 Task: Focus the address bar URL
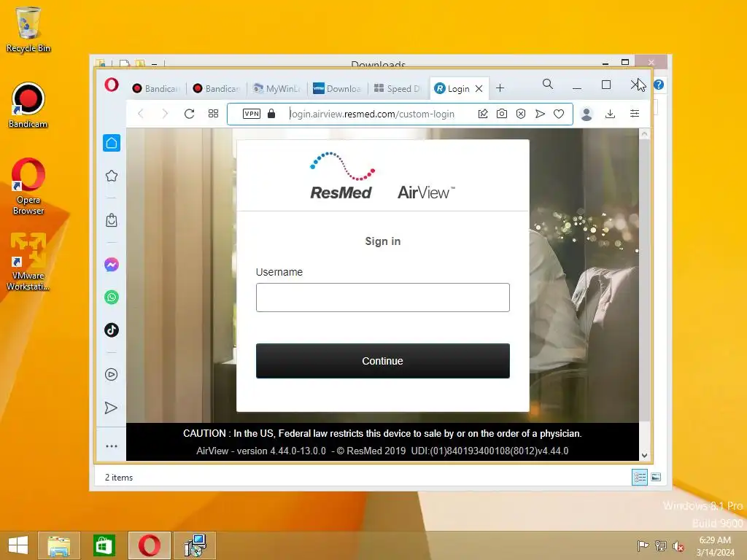click(x=372, y=114)
